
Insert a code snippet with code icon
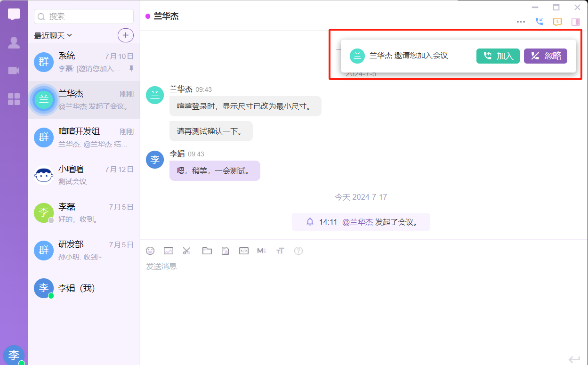243,251
